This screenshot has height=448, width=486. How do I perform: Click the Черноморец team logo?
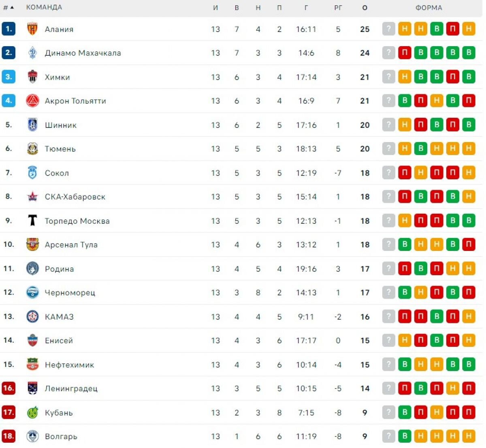click(32, 292)
